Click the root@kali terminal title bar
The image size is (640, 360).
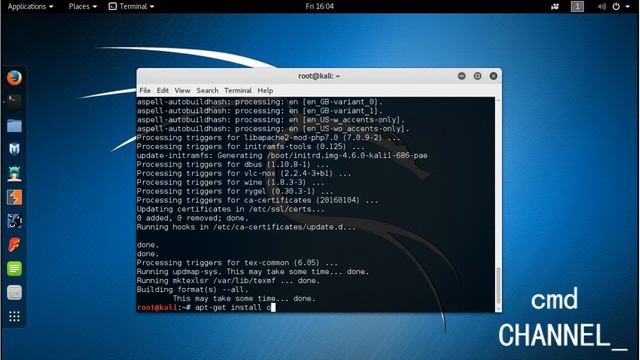tap(319, 76)
